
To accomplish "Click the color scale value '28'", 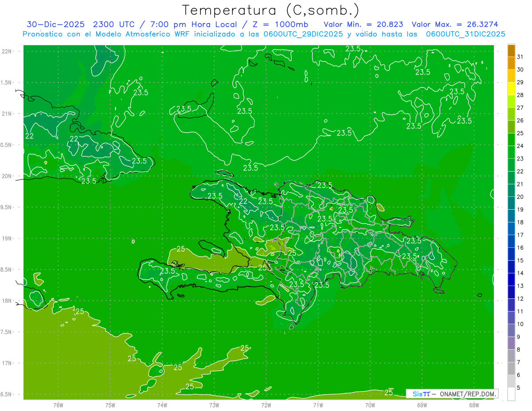I will coord(520,95).
